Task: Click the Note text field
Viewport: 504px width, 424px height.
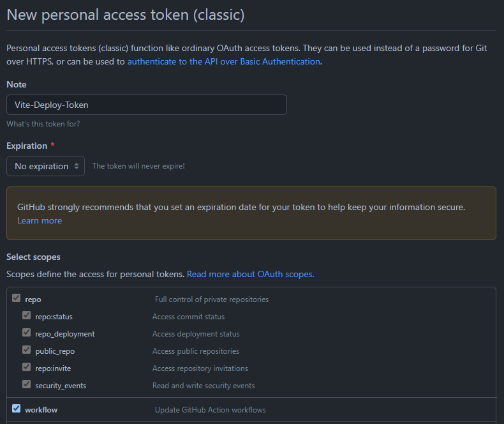Action: coord(146,105)
